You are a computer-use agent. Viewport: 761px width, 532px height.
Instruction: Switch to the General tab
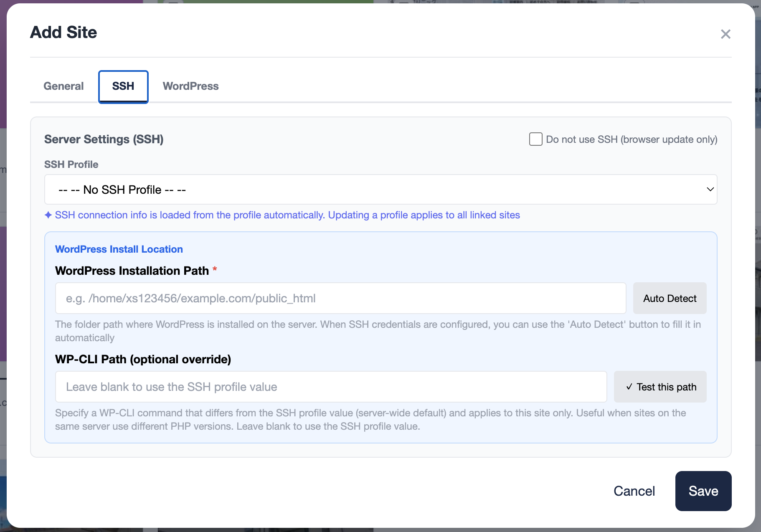(x=63, y=86)
